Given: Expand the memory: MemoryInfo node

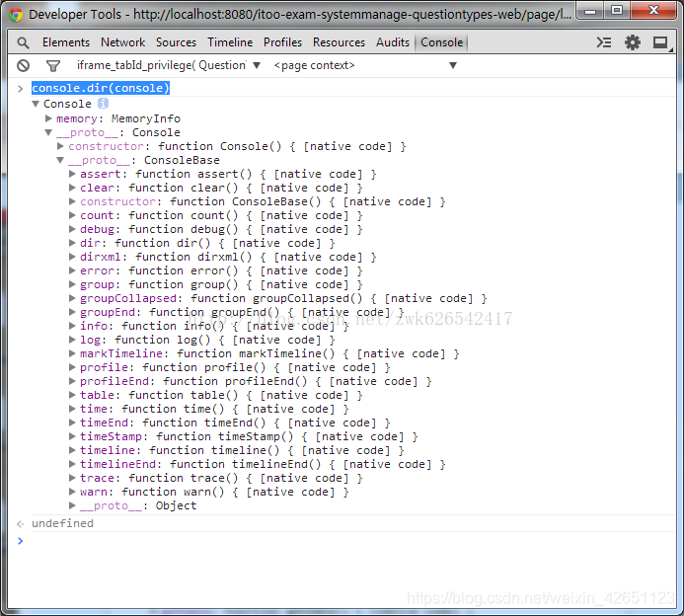Looking at the screenshot, I should (x=49, y=118).
